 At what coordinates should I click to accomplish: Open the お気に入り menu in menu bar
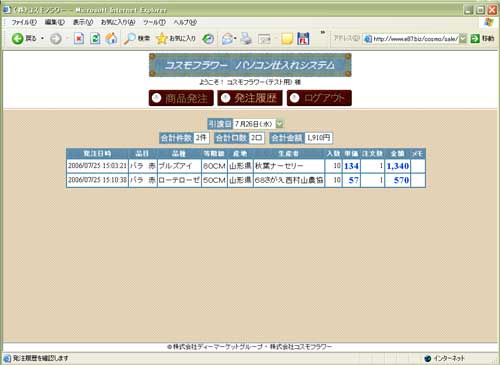click(x=118, y=22)
